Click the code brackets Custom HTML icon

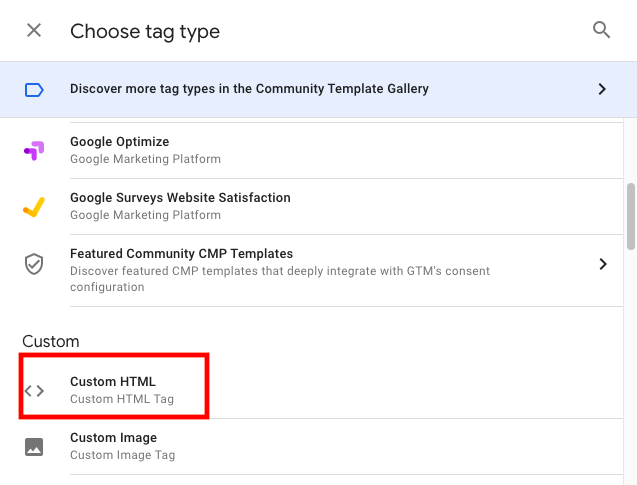34,391
